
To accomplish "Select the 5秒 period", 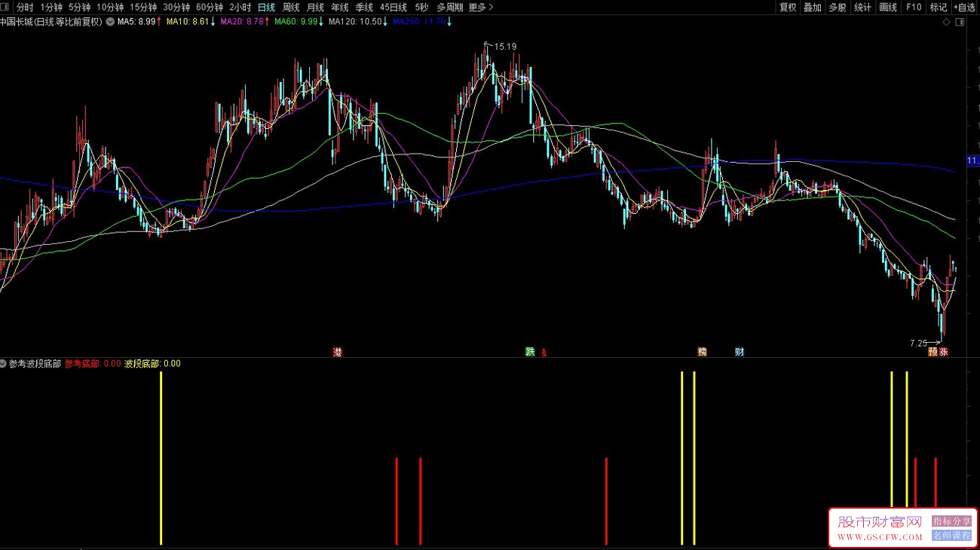I will pyautogui.click(x=421, y=8).
